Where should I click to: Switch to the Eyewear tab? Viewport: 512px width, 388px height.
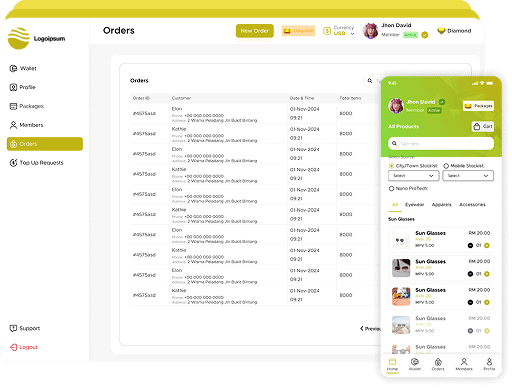coord(414,205)
